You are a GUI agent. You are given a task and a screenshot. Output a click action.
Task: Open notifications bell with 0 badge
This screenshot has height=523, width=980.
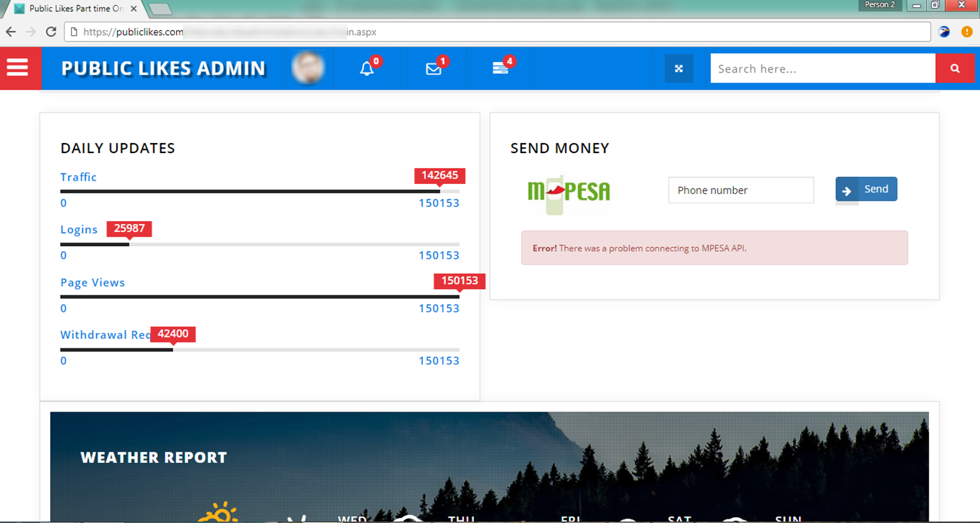[367, 68]
